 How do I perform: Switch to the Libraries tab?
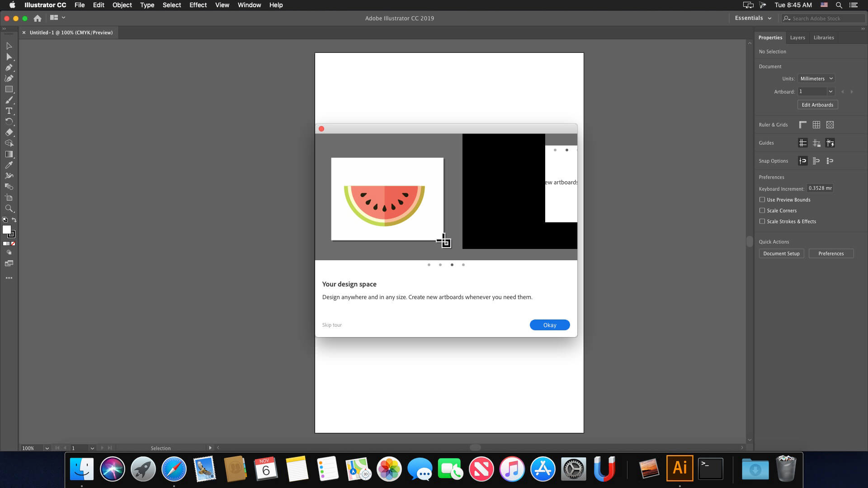[824, 37]
